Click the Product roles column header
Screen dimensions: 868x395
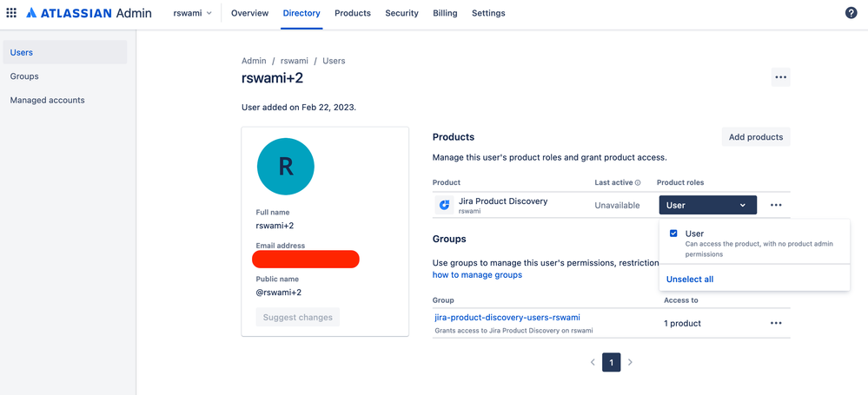(680, 182)
